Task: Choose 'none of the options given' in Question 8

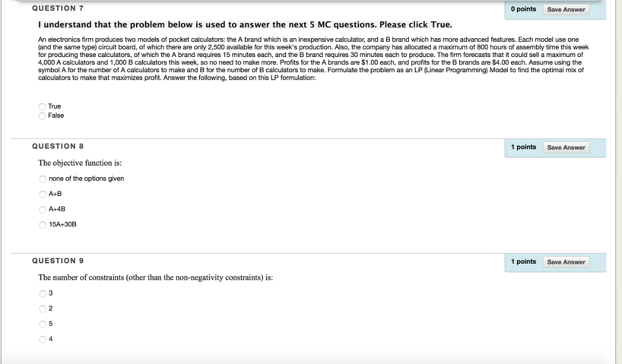Action: point(43,178)
